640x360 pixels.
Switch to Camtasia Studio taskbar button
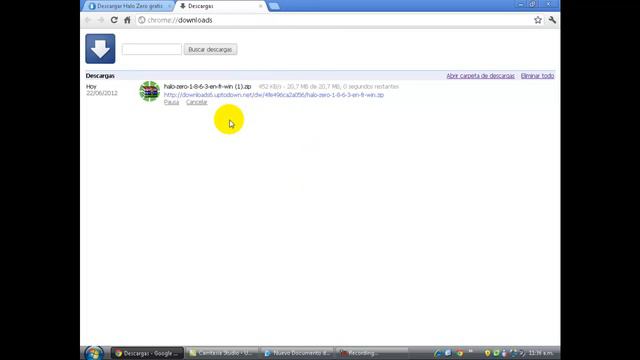pyautogui.click(x=222, y=353)
